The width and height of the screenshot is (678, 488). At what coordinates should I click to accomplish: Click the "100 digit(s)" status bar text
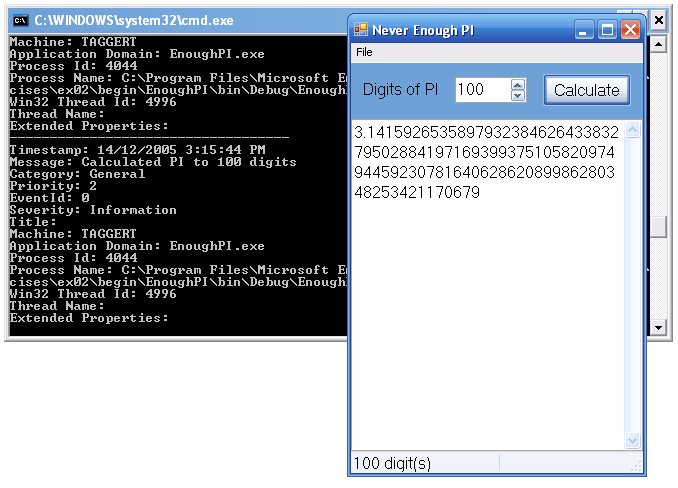[x=392, y=463]
